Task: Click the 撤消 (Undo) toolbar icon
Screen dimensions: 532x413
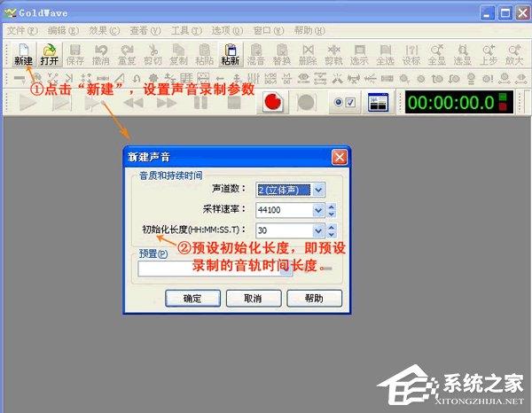Action: [101, 54]
